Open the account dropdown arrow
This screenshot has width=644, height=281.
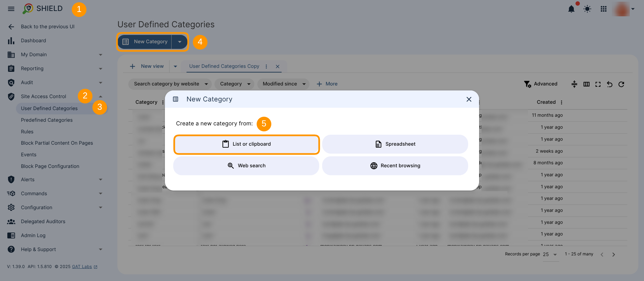pyautogui.click(x=633, y=9)
